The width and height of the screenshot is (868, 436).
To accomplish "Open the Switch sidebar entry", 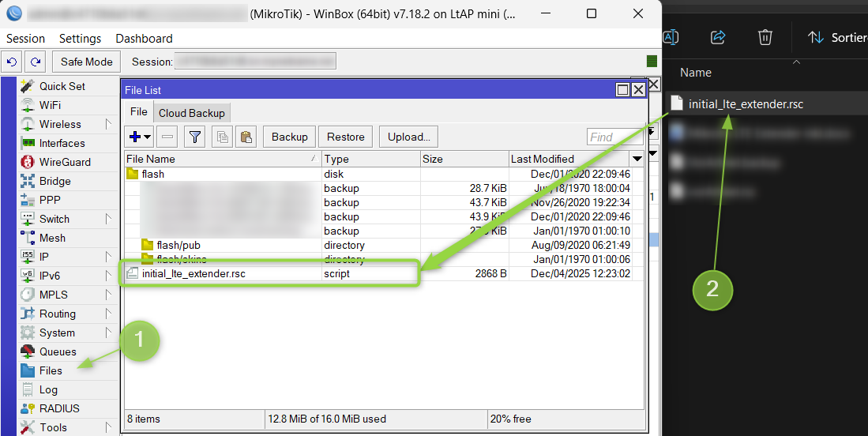I will pos(54,219).
